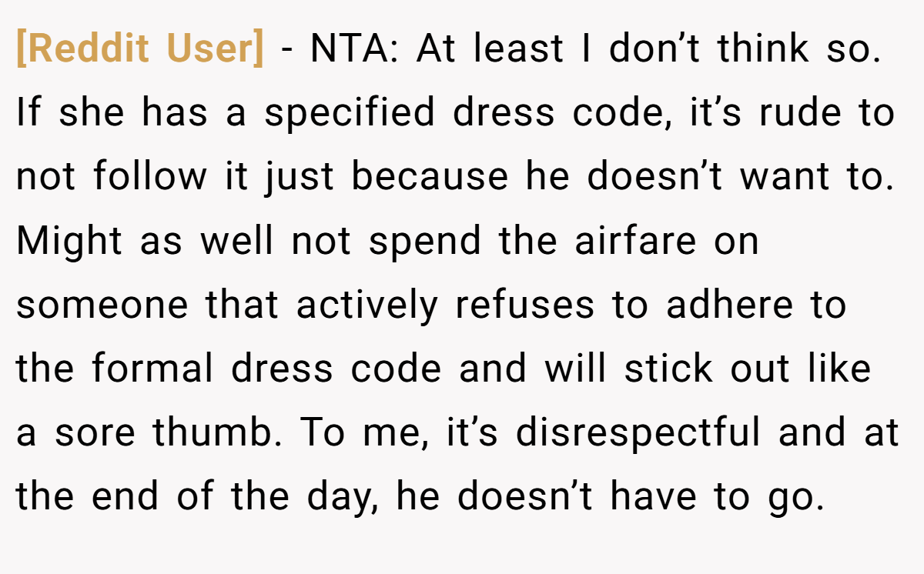924x574 pixels.
Task: Click the word "follow" in the comment
Action: (149, 178)
